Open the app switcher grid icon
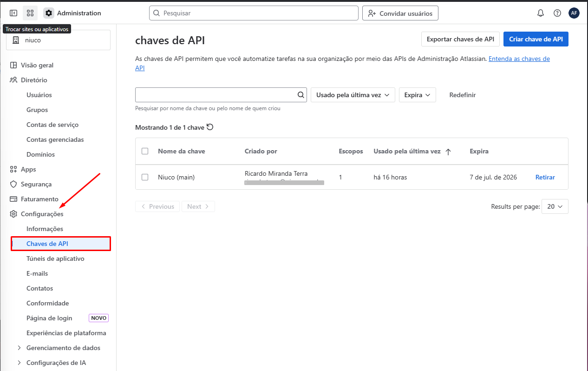Screen dimensions: 588x371 pos(30,13)
